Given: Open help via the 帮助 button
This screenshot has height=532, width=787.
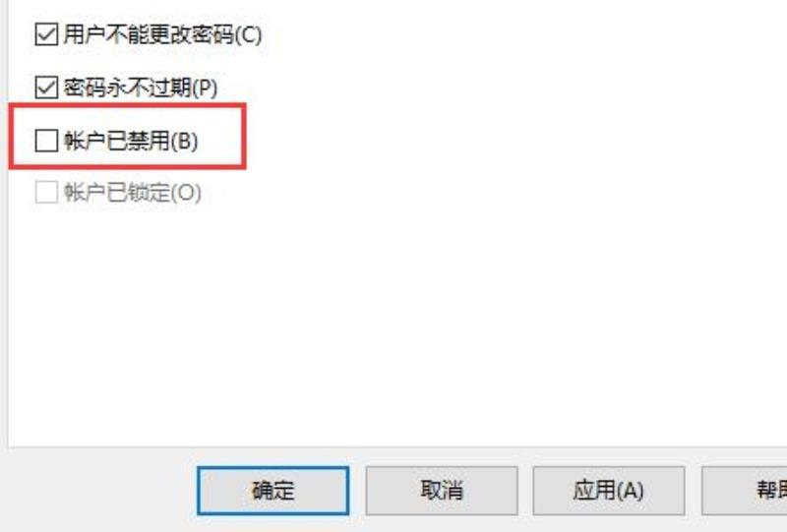Looking at the screenshot, I should pyautogui.click(x=744, y=491).
